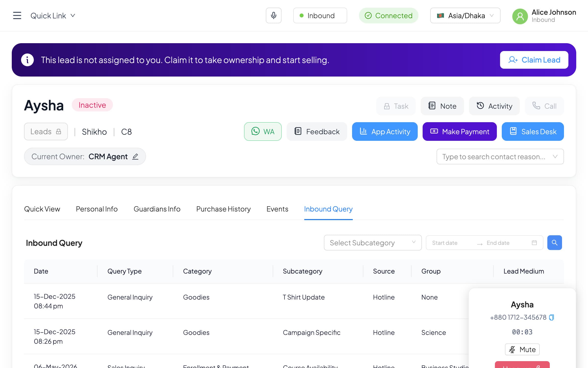Click the info icon in the banner

(x=27, y=60)
